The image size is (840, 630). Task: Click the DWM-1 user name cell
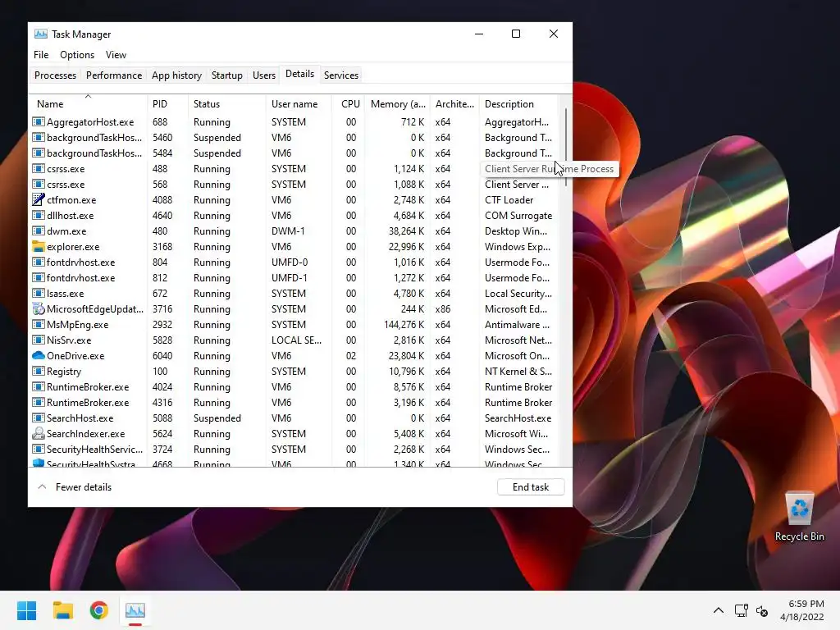point(288,231)
